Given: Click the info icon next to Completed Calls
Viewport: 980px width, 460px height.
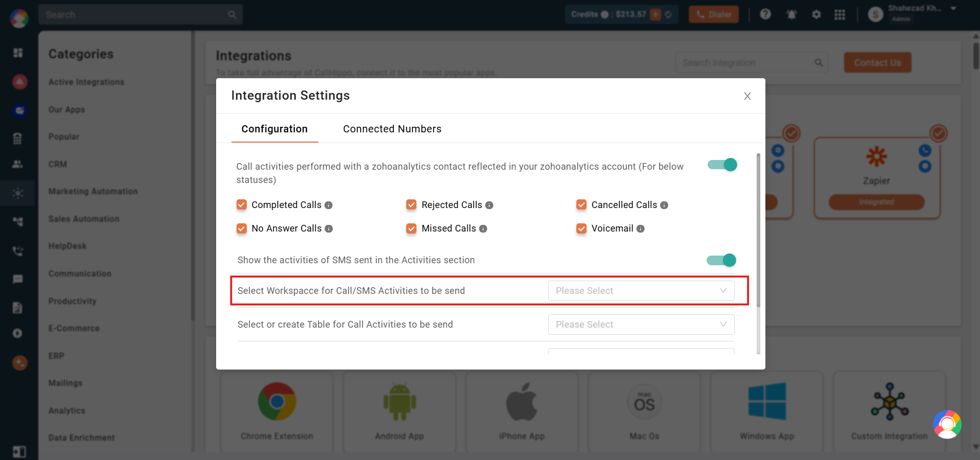Looking at the screenshot, I should tap(329, 205).
